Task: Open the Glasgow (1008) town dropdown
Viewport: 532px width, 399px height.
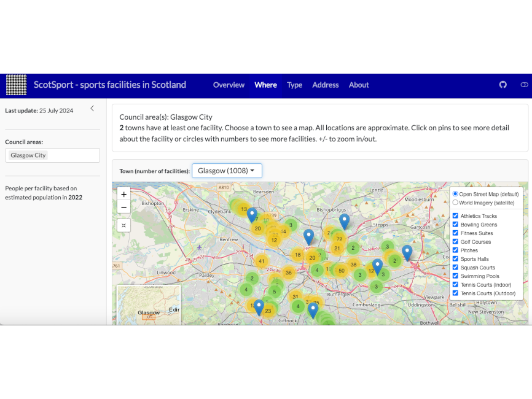Action: (227, 171)
